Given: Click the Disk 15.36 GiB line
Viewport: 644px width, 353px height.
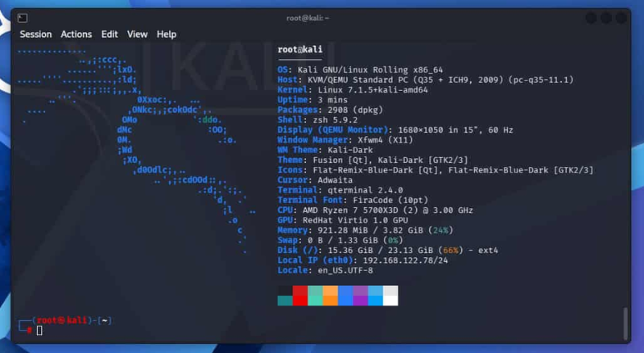Looking at the screenshot, I should 388,250.
